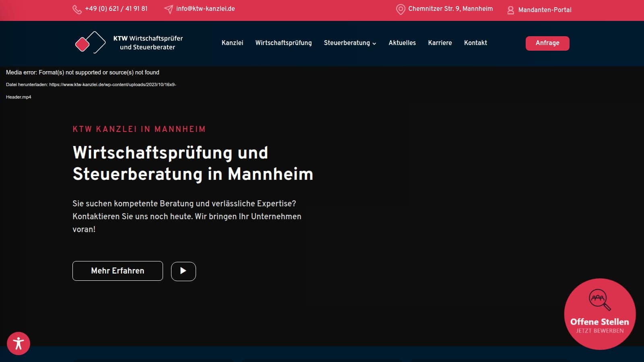This screenshot has height=362, width=644.
Task: Click the KTW KANZLEI IN MANNHEIM subheading
Action: pyautogui.click(x=139, y=129)
